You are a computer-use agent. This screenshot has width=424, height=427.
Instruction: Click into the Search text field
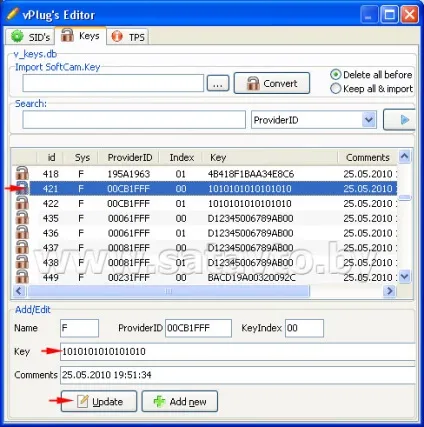134,120
